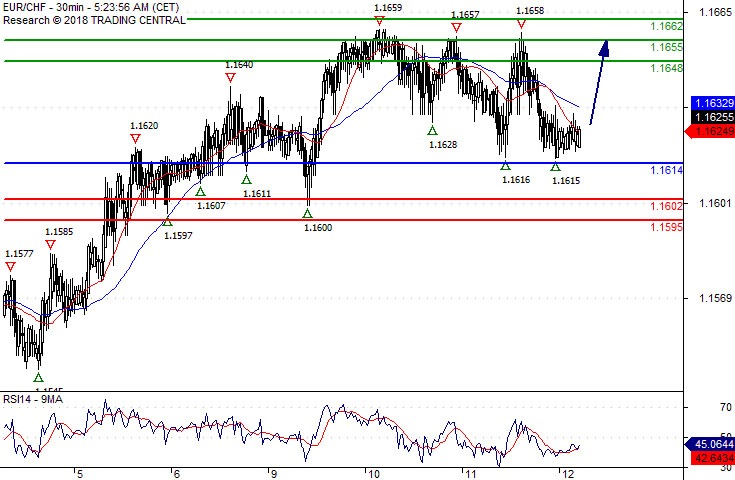The image size is (735, 480).
Task: Click the green triangle marker above 1.1628
Action: pos(432,131)
